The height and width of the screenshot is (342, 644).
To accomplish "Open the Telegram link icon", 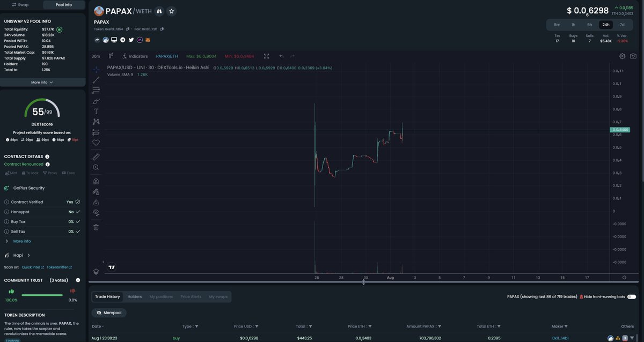I will 123,40.
